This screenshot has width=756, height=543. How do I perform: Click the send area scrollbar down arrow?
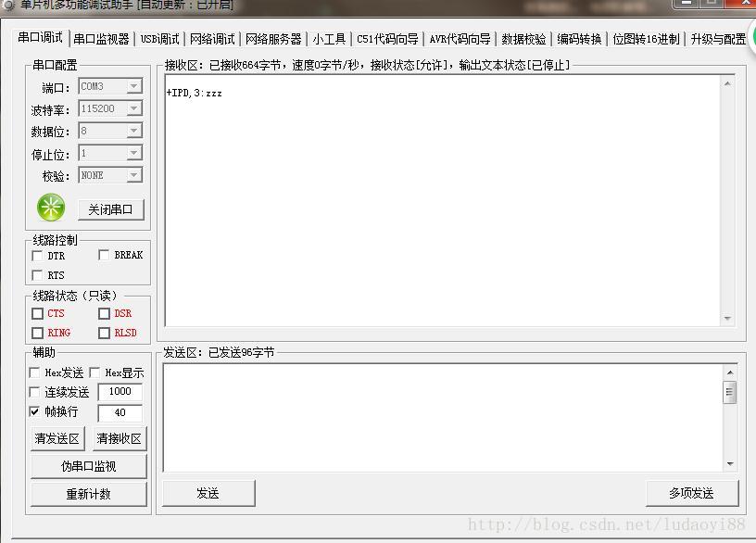coord(730,464)
